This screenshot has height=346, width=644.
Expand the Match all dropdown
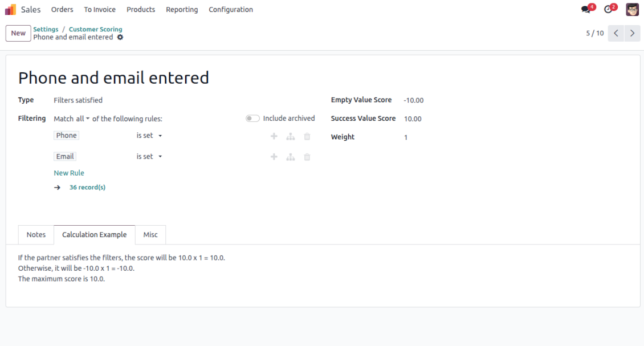click(83, 119)
